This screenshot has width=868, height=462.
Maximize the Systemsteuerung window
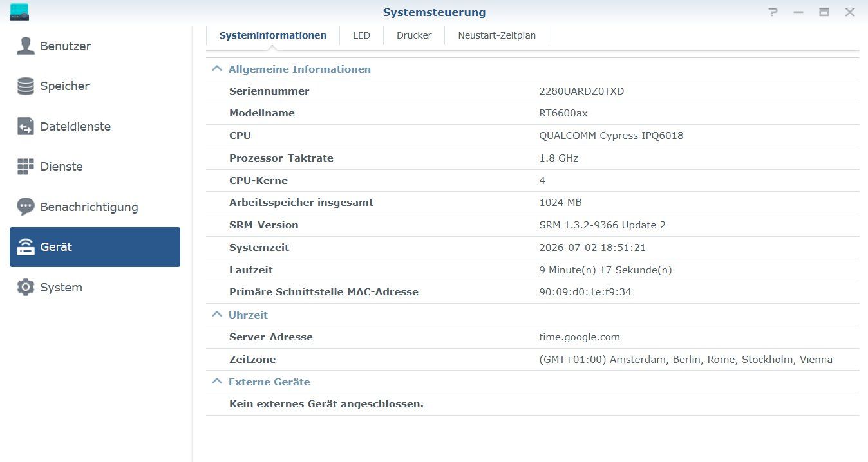pyautogui.click(x=824, y=12)
